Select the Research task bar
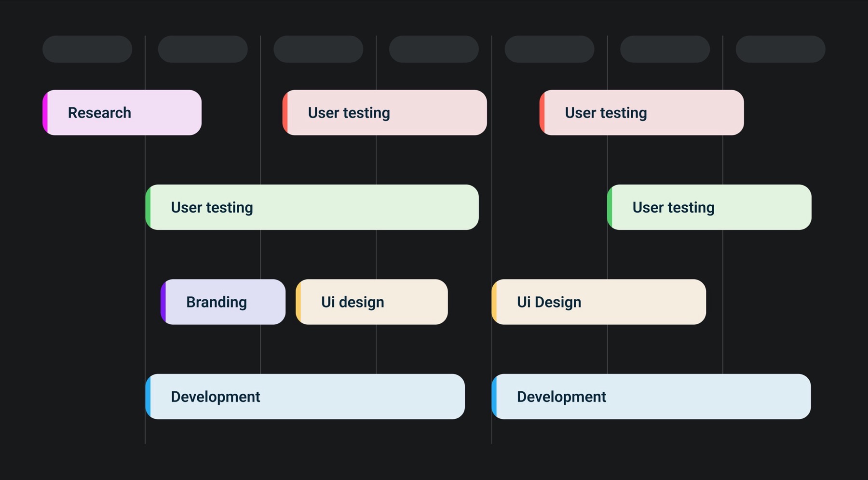The image size is (868, 480). [122, 112]
